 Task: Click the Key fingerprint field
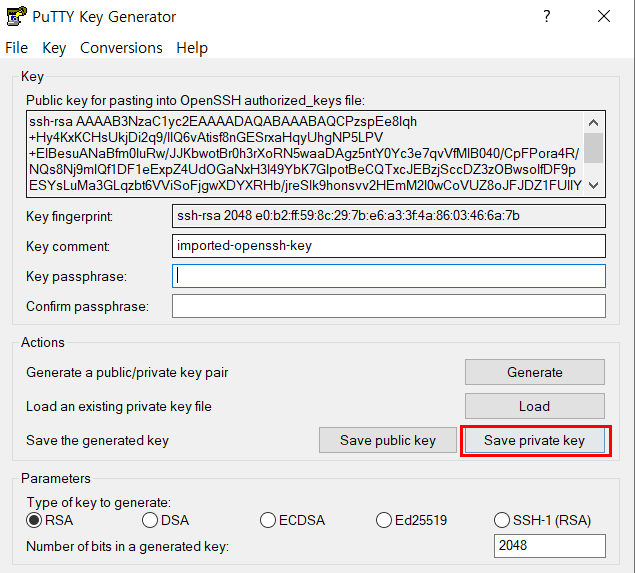pos(389,216)
